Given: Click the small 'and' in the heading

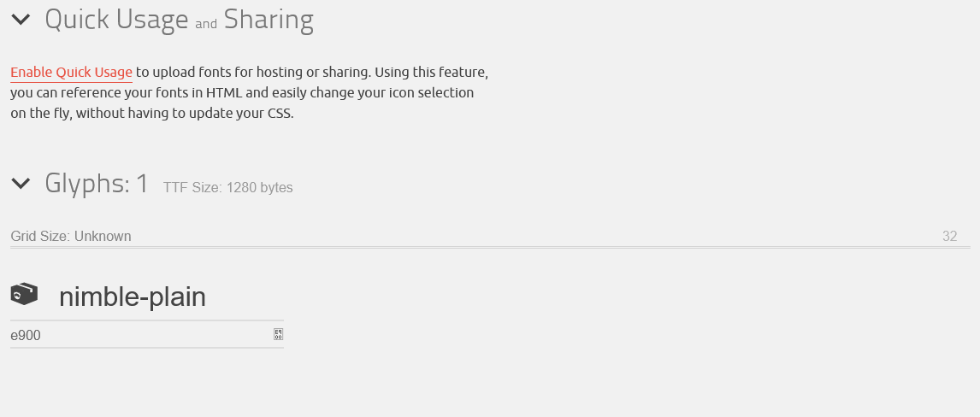Looking at the screenshot, I should click(206, 24).
